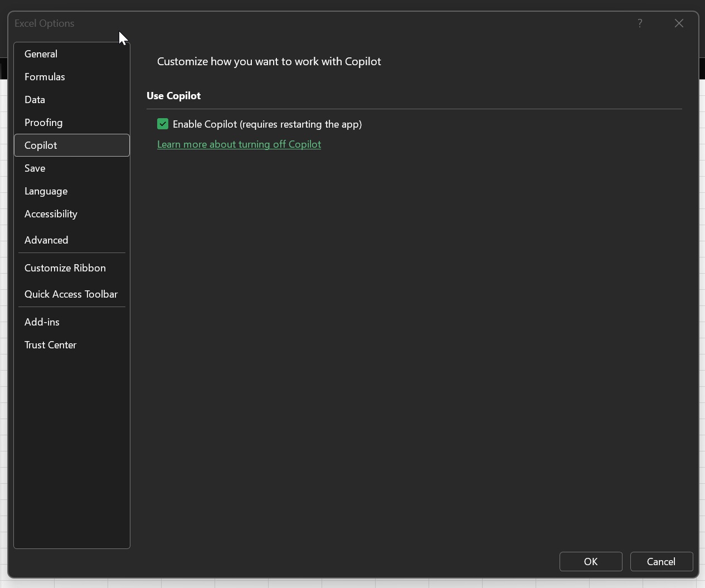Open the Advanced options category
This screenshot has width=705, height=588.
click(72, 240)
